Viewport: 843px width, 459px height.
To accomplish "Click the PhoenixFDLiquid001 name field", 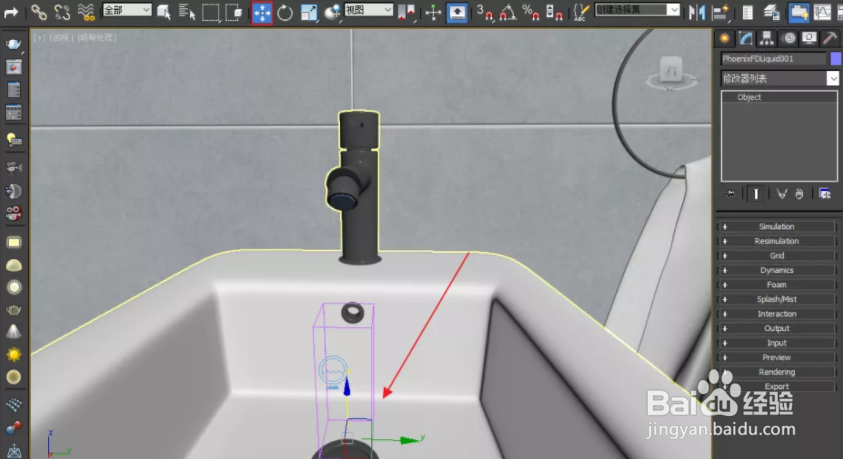I will click(773, 59).
